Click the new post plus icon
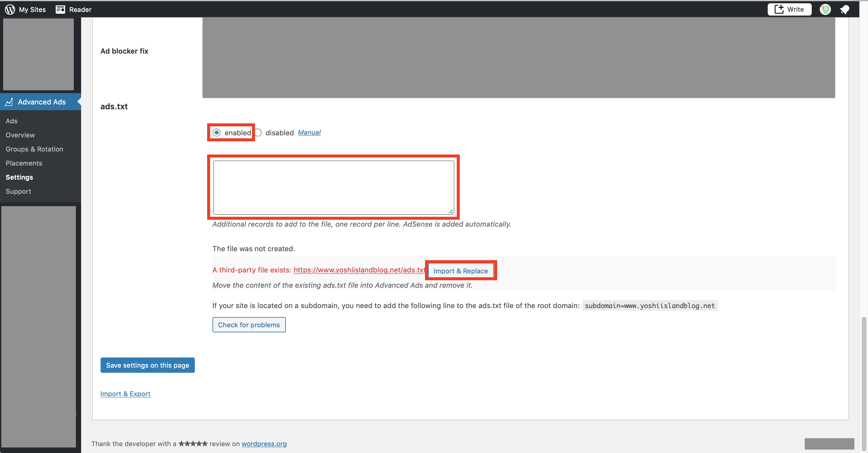Viewport: 868px width, 453px height. click(x=779, y=9)
